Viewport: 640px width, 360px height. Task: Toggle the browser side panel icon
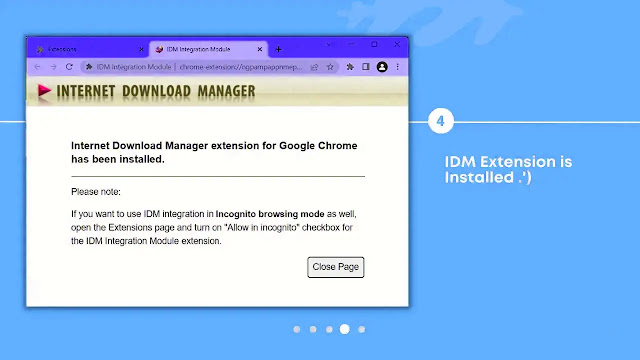point(366,67)
